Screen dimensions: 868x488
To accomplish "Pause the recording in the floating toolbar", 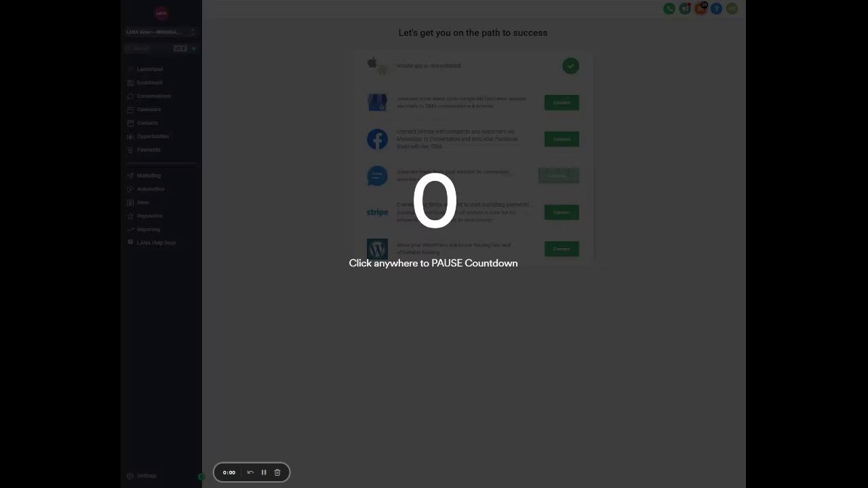I will click(x=264, y=472).
